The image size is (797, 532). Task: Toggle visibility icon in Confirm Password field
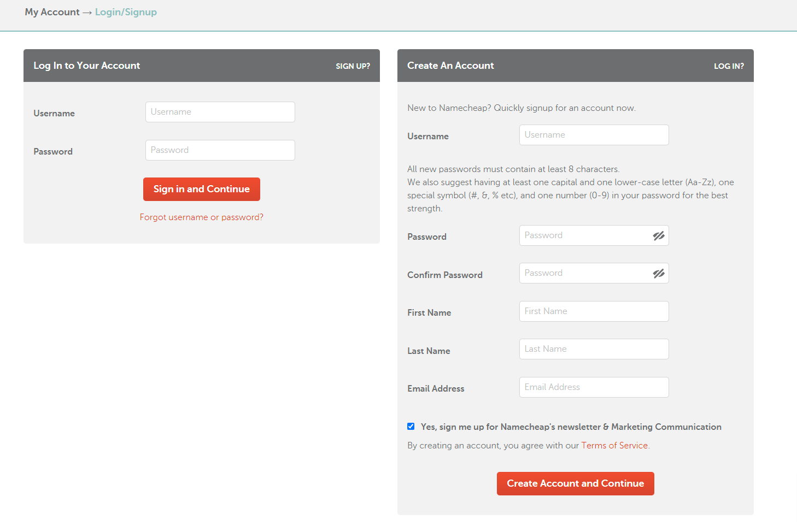click(x=659, y=273)
